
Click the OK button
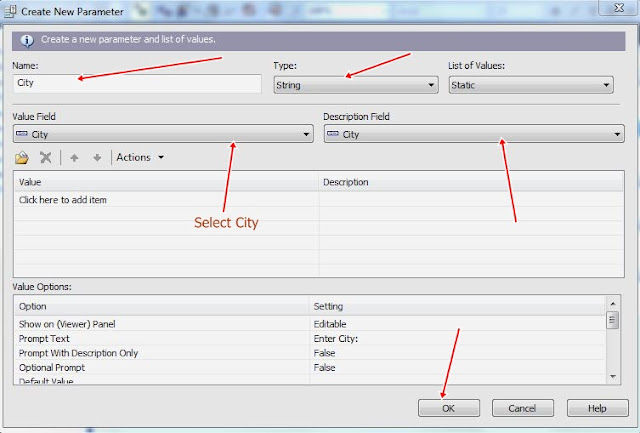point(449,408)
